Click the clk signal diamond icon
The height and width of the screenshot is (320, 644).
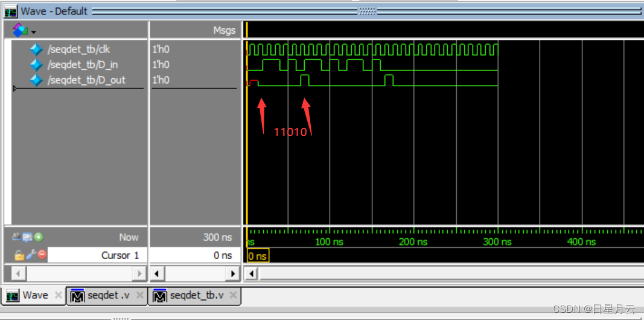36,49
